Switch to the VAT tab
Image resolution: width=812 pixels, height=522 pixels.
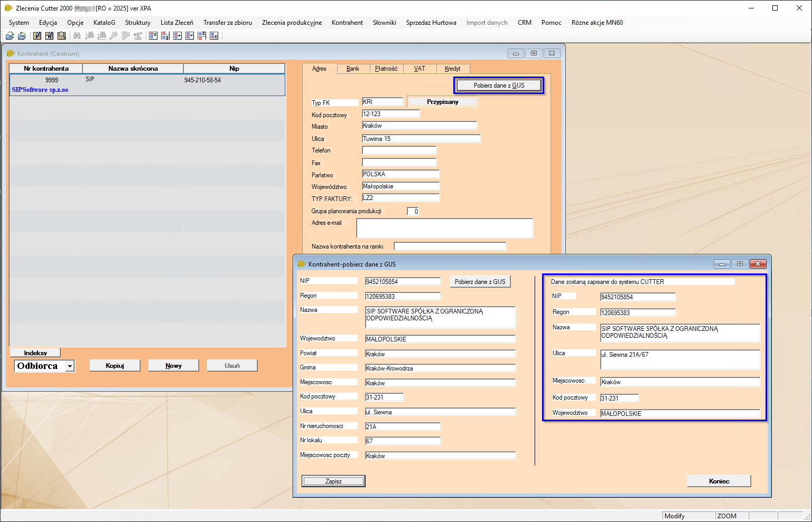pyautogui.click(x=419, y=69)
